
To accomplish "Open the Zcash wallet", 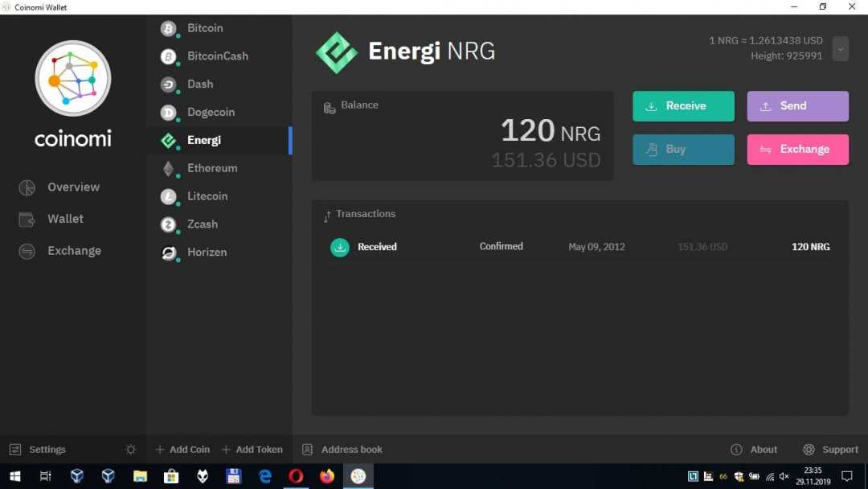I will pyautogui.click(x=203, y=224).
